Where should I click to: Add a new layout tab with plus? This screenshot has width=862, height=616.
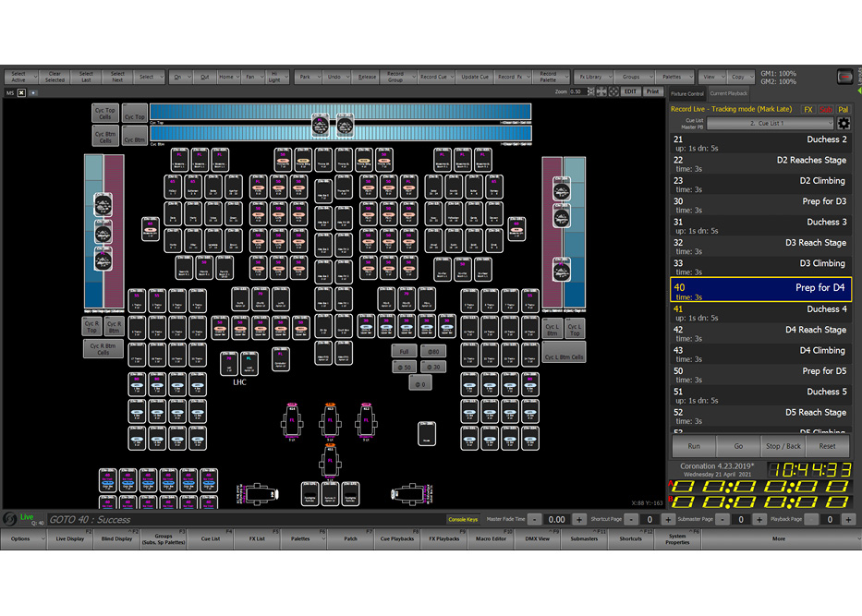pos(33,93)
